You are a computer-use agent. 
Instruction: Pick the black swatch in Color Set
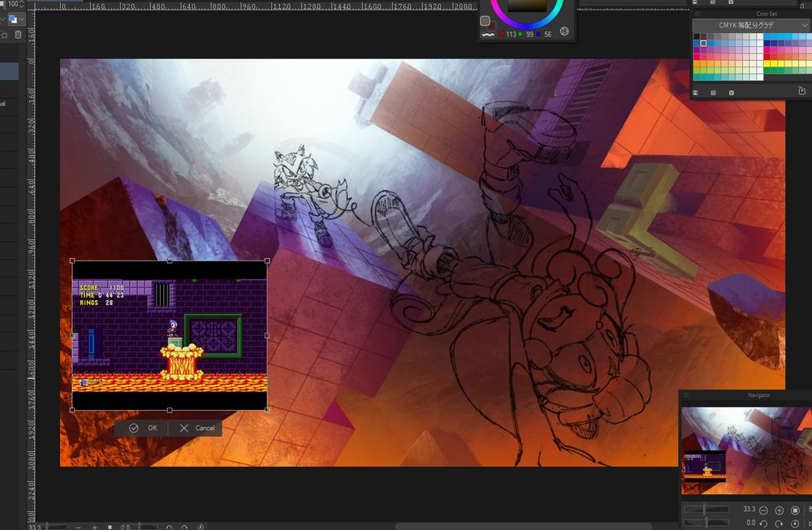(697, 37)
